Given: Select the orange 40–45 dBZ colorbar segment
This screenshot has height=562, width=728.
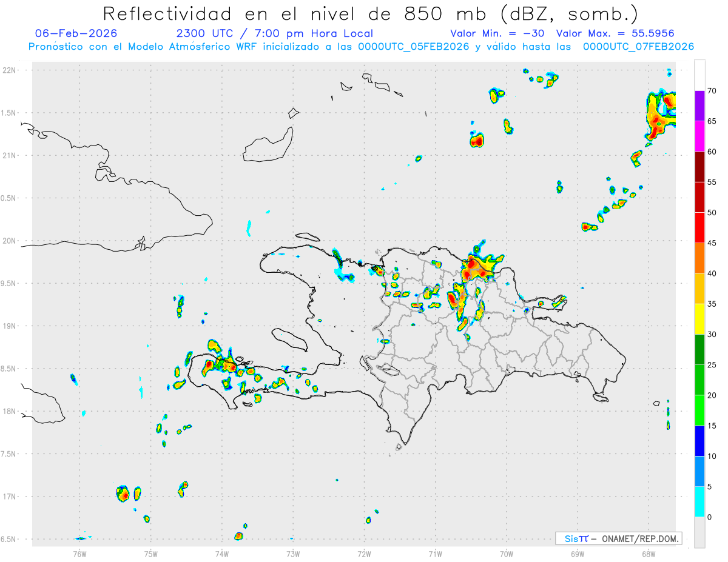Looking at the screenshot, I should coord(699,258).
